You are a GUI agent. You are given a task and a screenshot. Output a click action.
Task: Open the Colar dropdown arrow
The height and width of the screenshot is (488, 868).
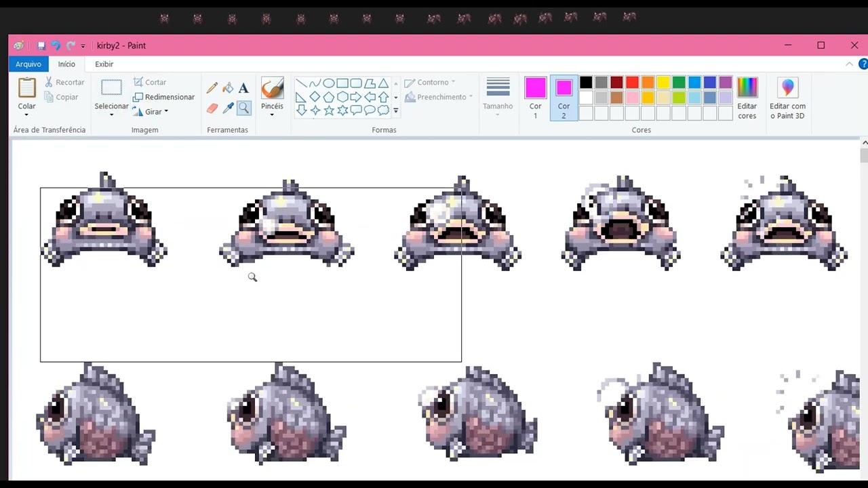[27, 114]
